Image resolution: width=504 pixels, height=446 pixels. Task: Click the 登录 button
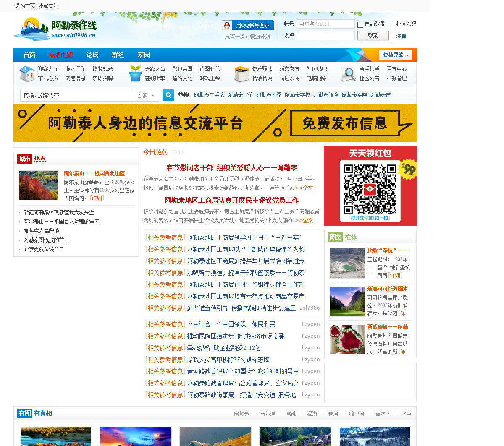pyautogui.click(x=373, y=36)
